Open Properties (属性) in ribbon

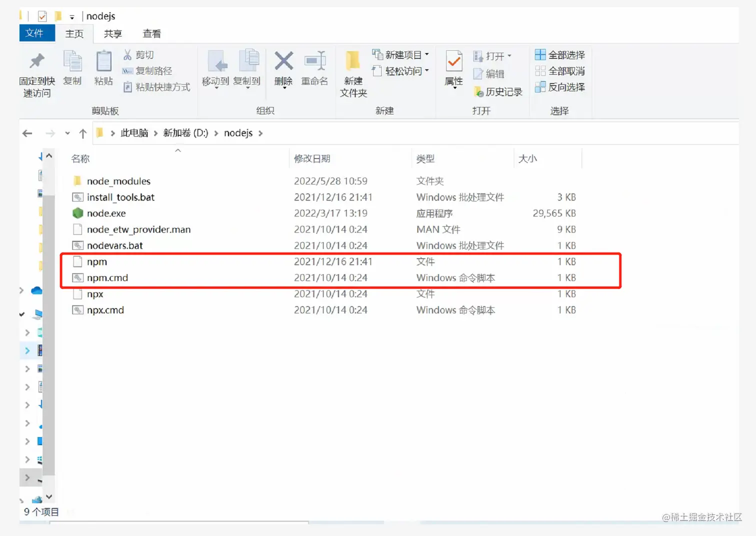454,69
